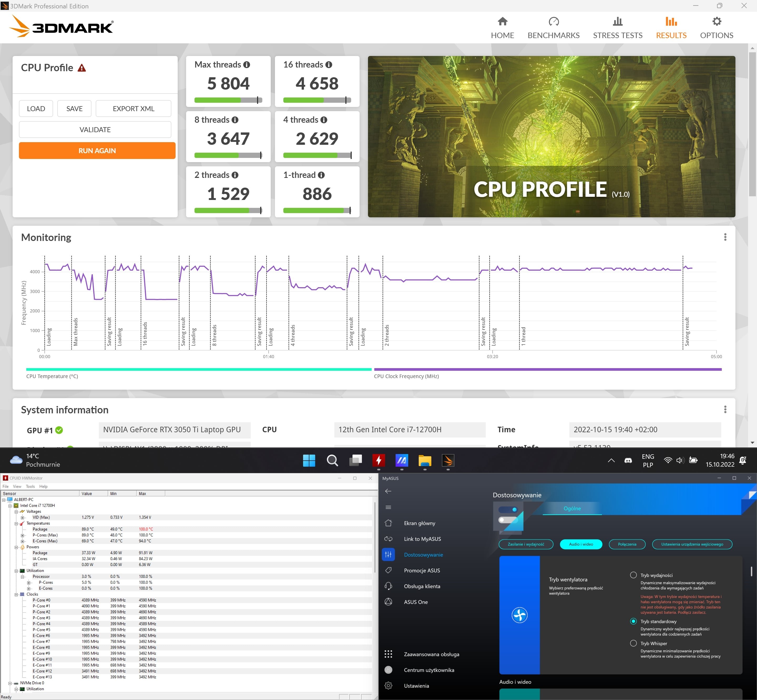
Task: Open the View menu in HWMonitor
Action: [x=17, y=486]
